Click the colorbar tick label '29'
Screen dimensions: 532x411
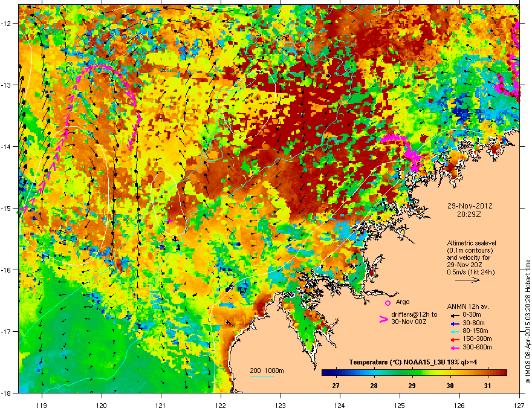click(x=412, y=386)
